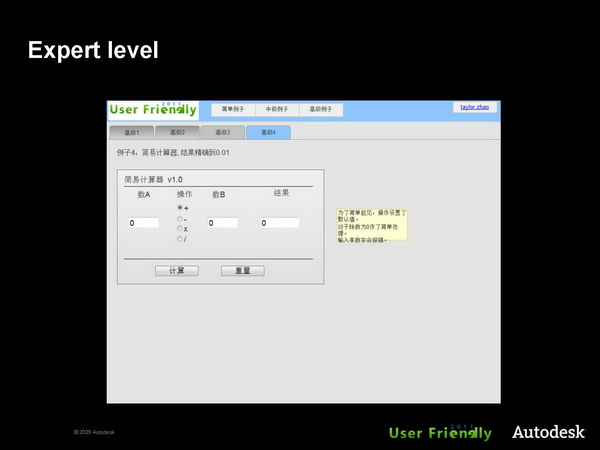The width and height of the screenshot is (600, 450).
Task: Focus the 数B input field
Action: click(x=222, y=223)
